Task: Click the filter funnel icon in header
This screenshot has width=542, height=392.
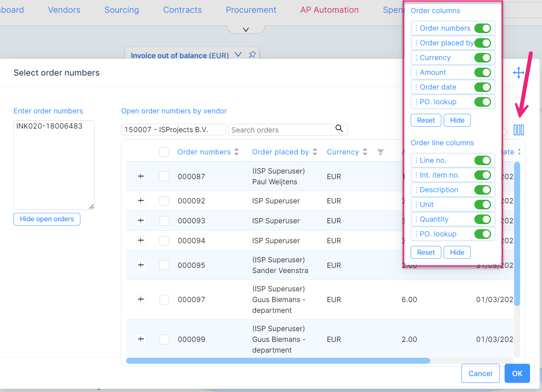Action: (x=380, y=152)
